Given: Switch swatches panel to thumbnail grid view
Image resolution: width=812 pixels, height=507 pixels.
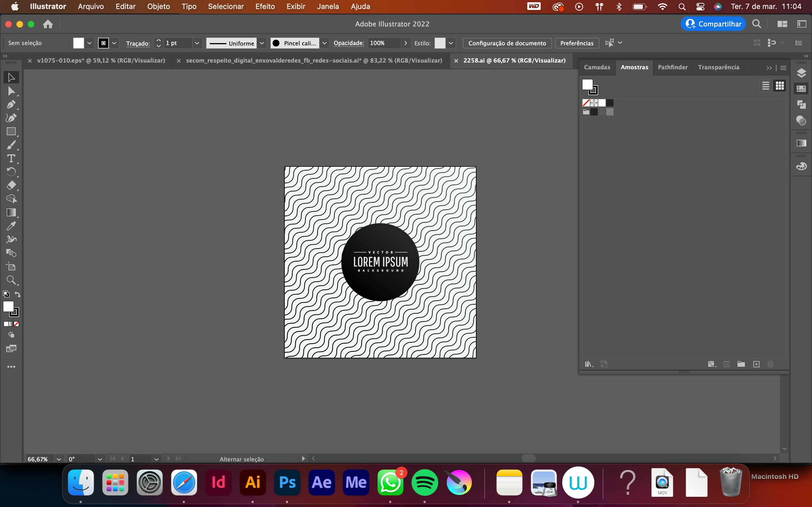Looking at the screenshot, I should [780, 86].
